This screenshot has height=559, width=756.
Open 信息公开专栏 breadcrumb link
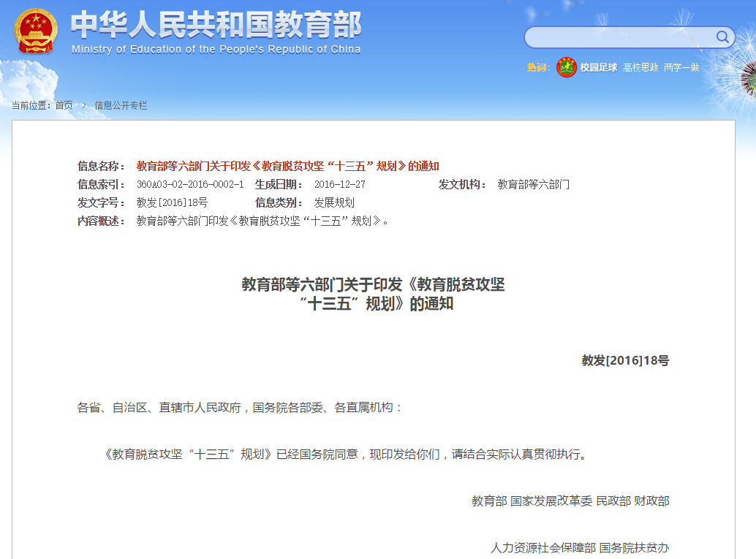(x=121, y=105)
